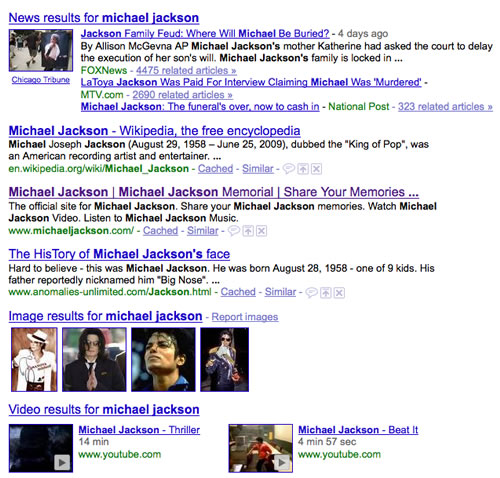The width and height of the screenshot is (500, 478).
Task: Open HisTory of Michael Jackson's face
Action: click(x=119, y=254)
